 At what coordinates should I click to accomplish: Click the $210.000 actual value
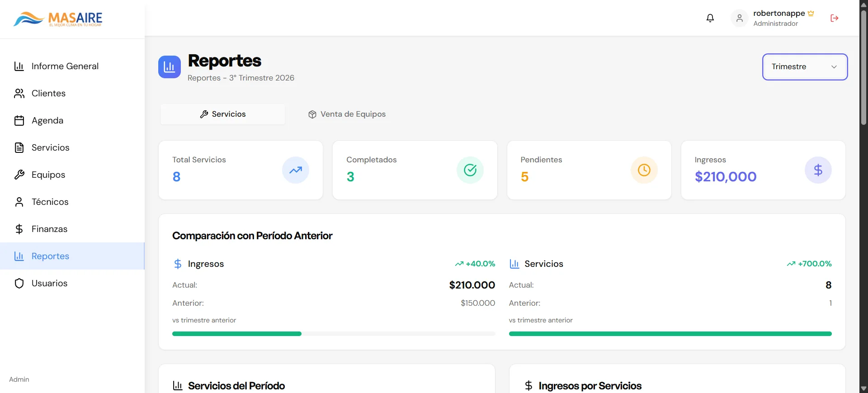472,285
